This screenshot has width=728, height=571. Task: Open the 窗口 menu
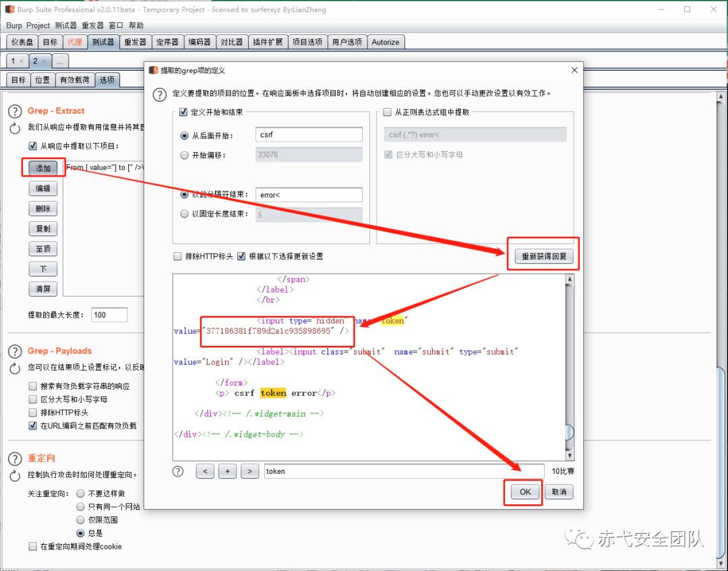116,26
